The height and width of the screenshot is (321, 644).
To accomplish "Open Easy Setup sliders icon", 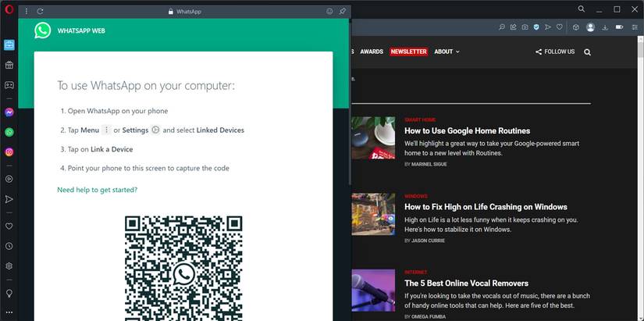I will 633,27.
